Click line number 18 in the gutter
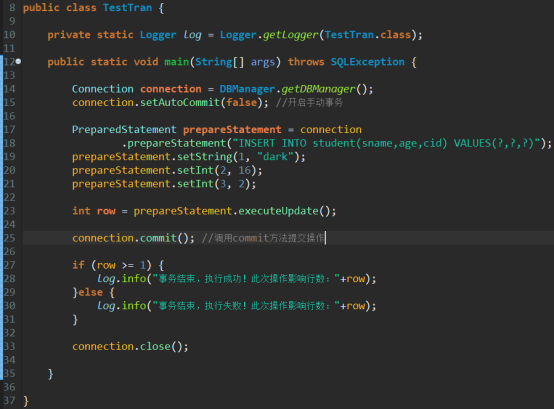Viewport: 554px width, 409px height. coord(10,143)
